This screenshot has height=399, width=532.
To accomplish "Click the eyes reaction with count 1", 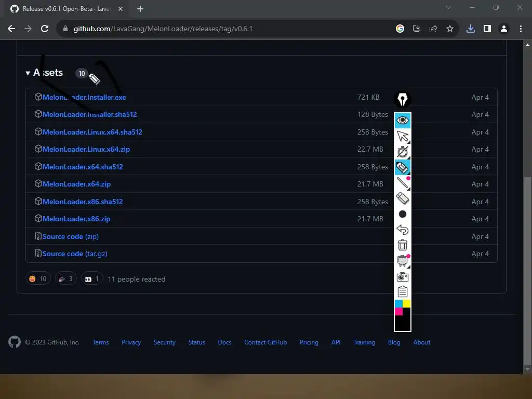I will coord(92,279).
